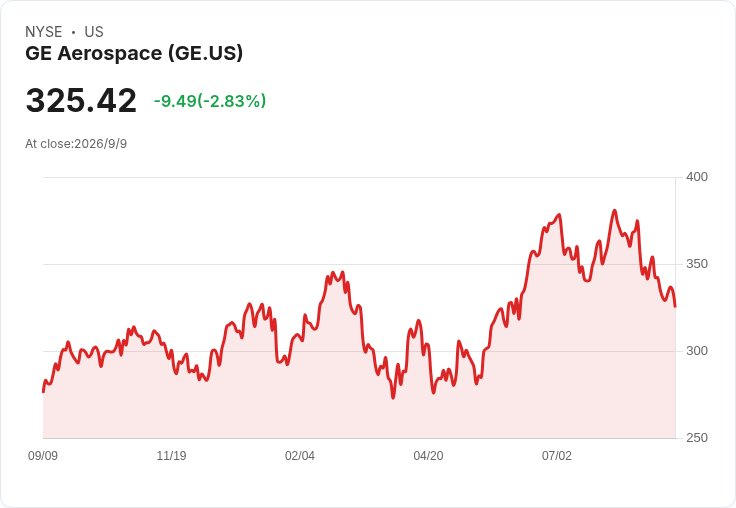The height and width of the screenshot is (508, 736).
Task: Click the GE Aerospace (GE.US) title
Action: coord(134,53)
